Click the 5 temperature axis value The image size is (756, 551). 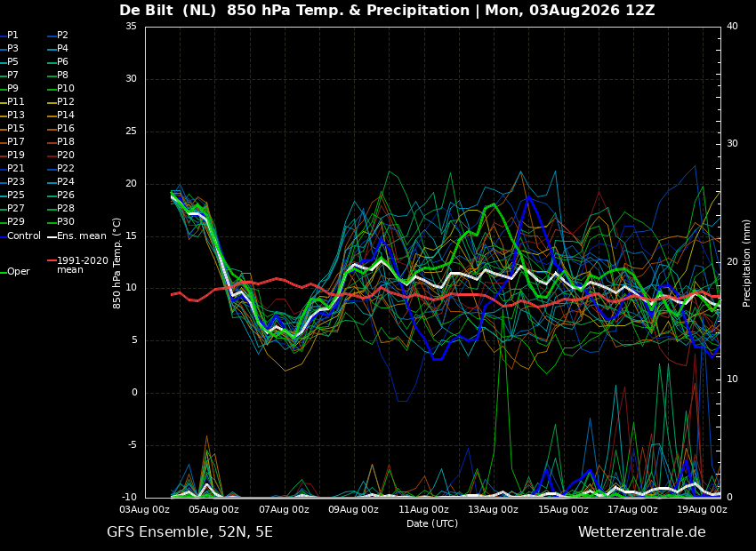[x=134, y=340]
